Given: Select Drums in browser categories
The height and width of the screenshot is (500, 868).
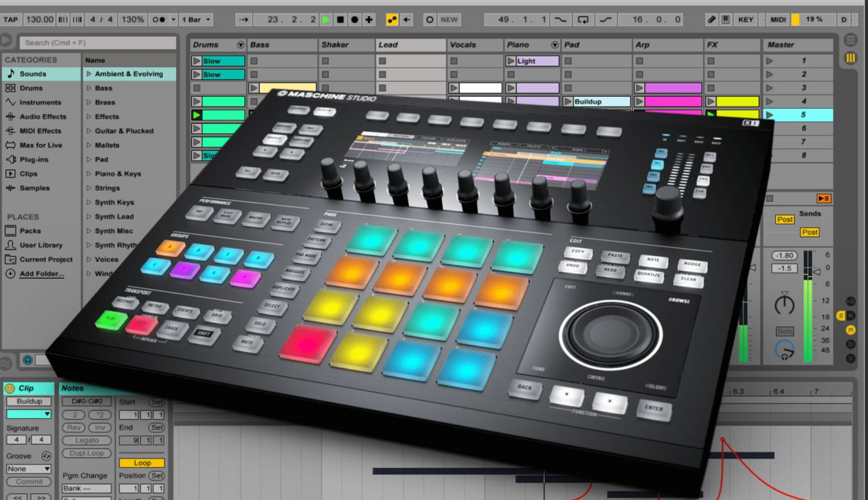Looking at the screenshot, I should 31,88.
